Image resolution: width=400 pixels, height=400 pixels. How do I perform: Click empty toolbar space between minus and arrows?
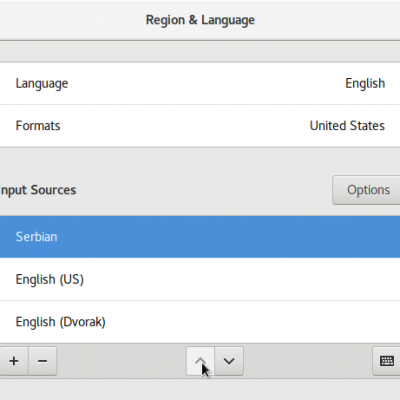pyautogui.click(x=121, y=361)
